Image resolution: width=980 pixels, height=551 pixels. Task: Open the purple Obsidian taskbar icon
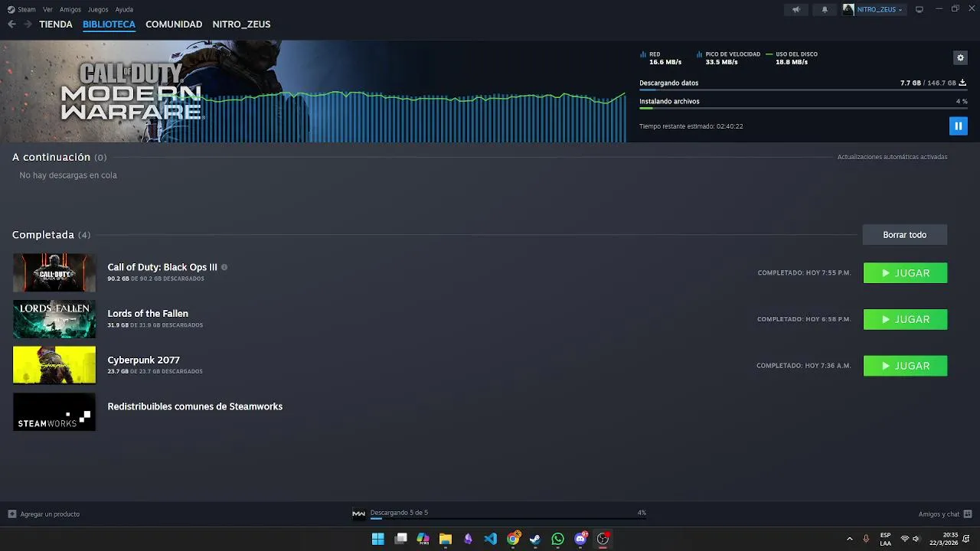click(468, 539)
